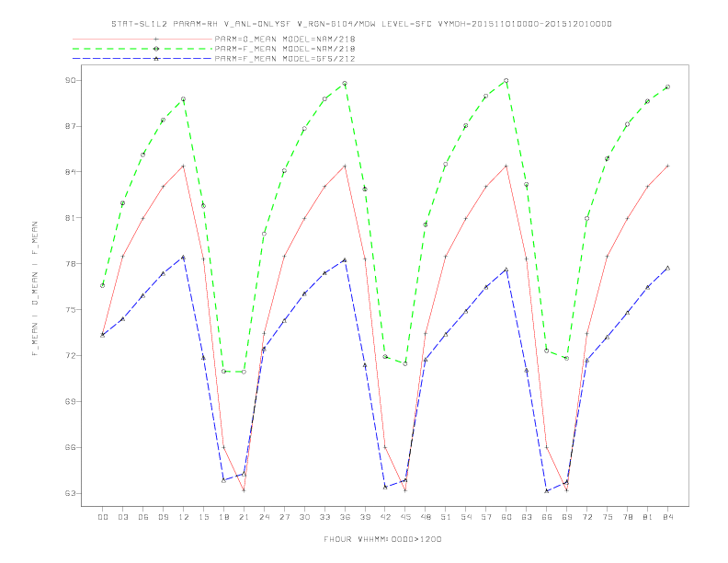Click x-axis tick label 57
The width and height of the screenshot is (728, 563).
[x=486, y=517]
